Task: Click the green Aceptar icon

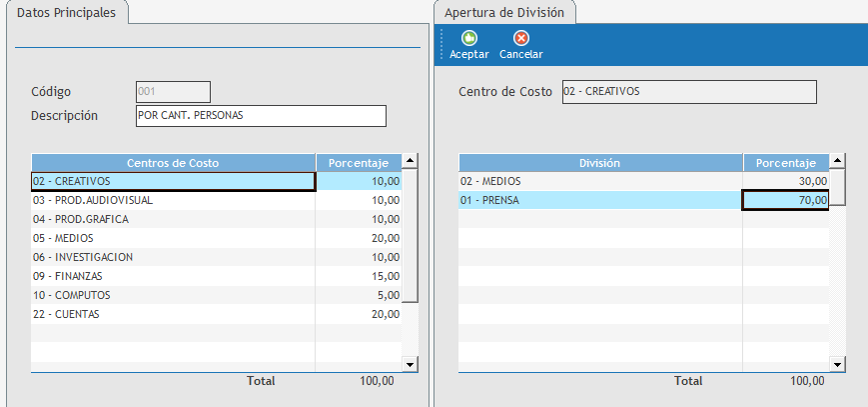Action: pyautogui.click(x=468, y=38)
